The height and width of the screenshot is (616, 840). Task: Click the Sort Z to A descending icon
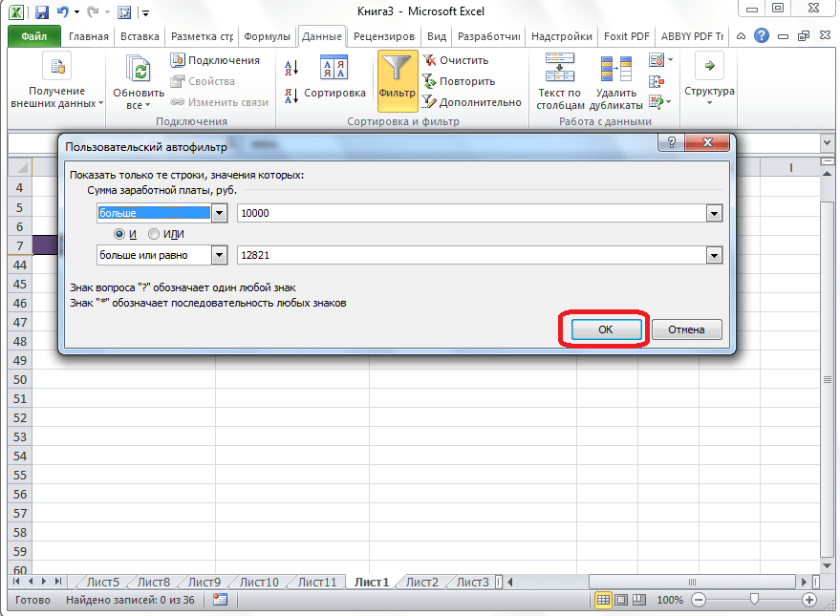pyautogui.click(x=291, y=95)
